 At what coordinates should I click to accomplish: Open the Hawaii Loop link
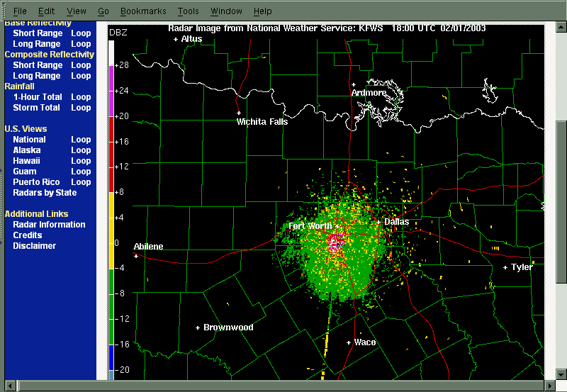point(81,161)
